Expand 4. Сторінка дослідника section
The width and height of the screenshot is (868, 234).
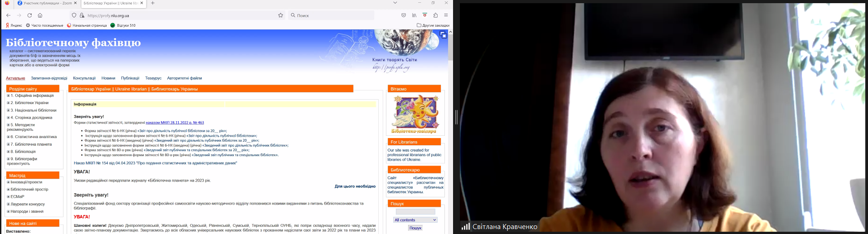(x=8, y=118)
